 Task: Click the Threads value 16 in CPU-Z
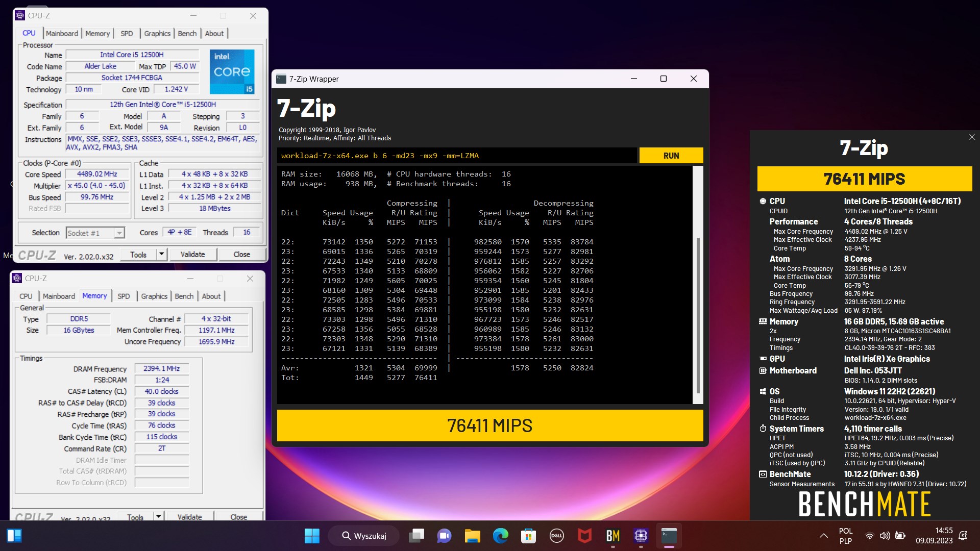tap(247, 232)
